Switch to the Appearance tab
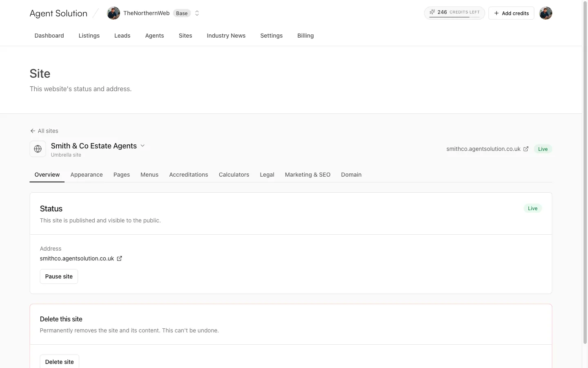 (87, 175)
